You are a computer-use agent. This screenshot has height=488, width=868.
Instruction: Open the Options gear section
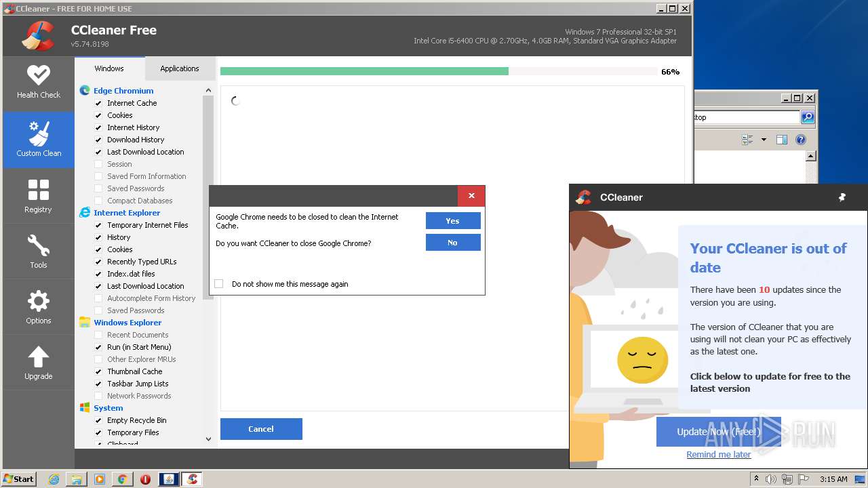tap(39, 308)
